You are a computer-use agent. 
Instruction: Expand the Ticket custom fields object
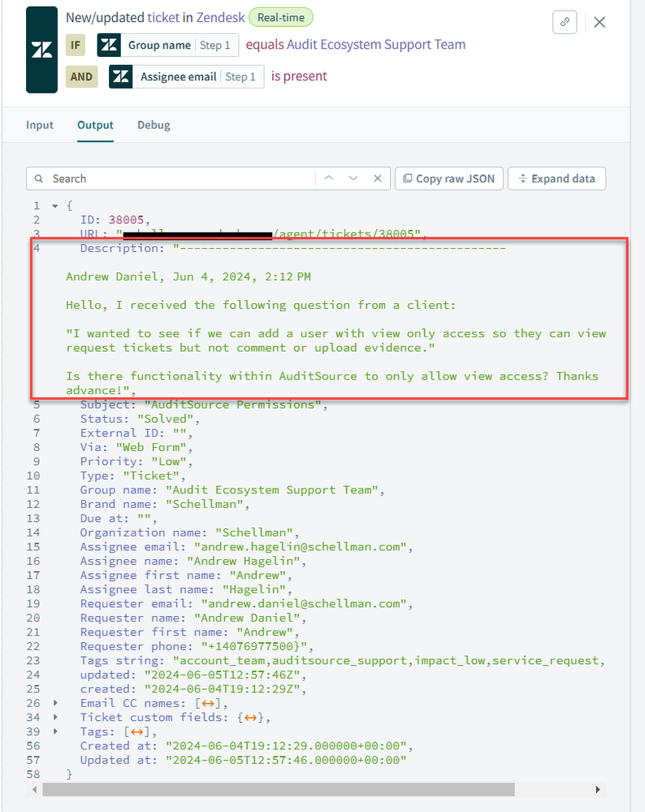point(56,717)
